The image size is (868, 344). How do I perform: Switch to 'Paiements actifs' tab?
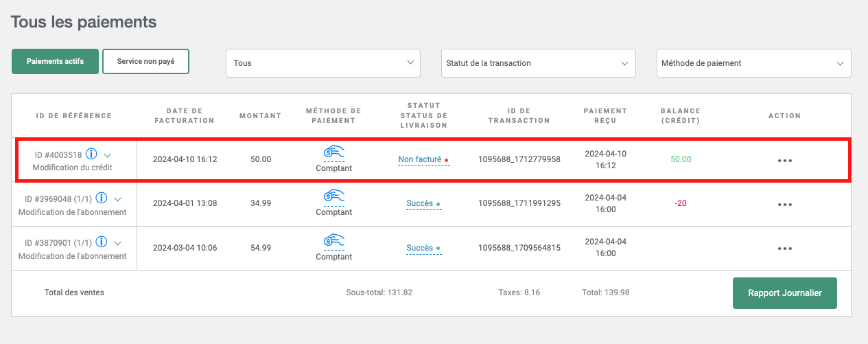click(x=56, y=61)
